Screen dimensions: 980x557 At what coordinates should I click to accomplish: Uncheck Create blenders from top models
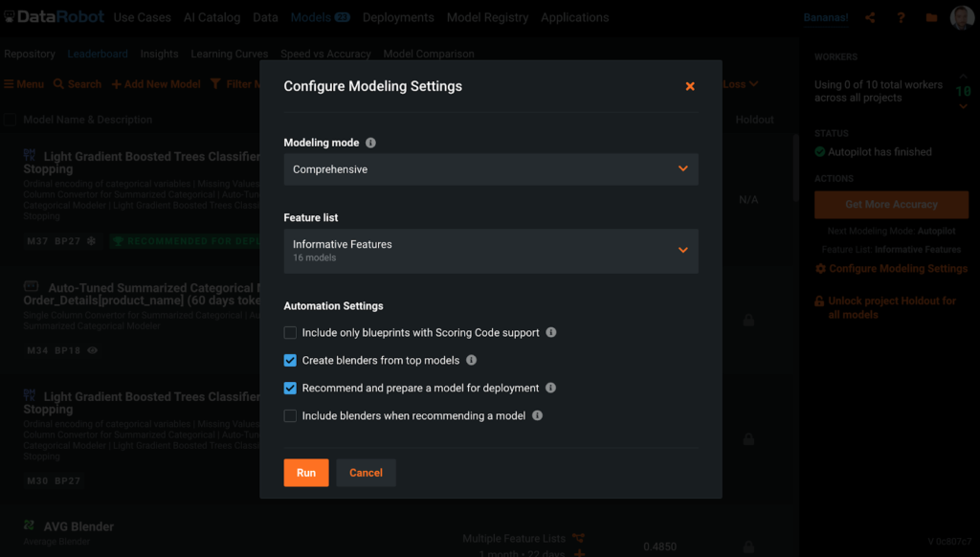tap(290, 361)
